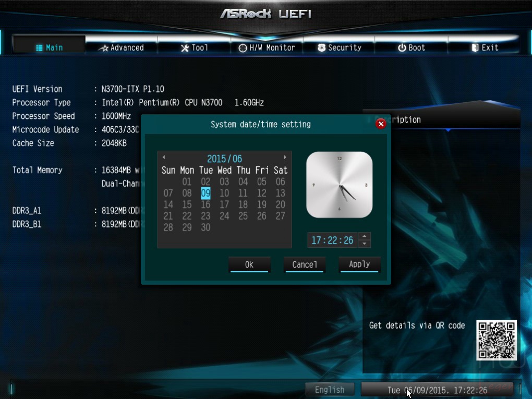Click the QR code image

coord(497,340)
